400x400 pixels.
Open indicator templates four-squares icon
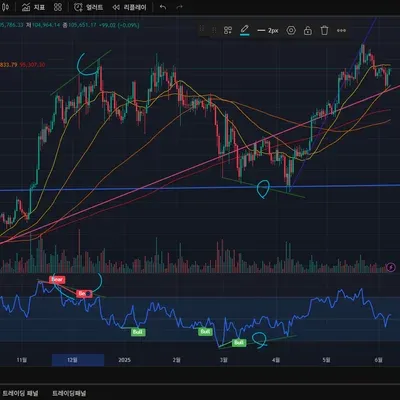[58, 7]
